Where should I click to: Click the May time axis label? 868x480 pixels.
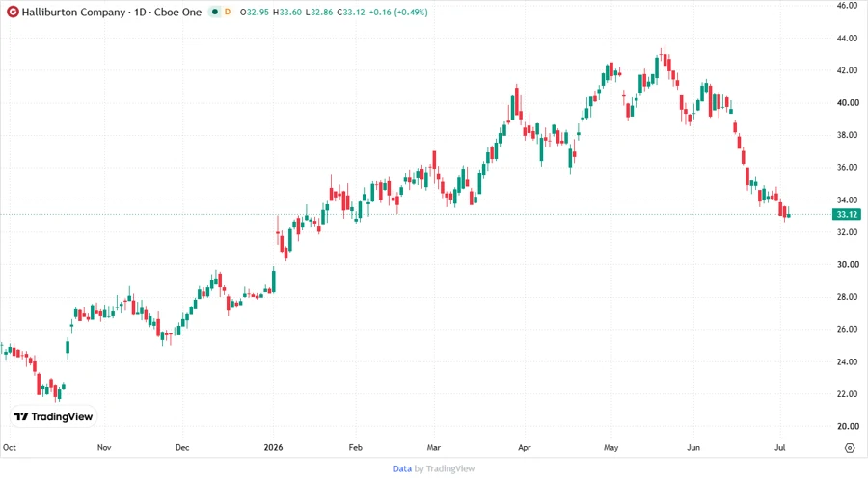(611, 447)
